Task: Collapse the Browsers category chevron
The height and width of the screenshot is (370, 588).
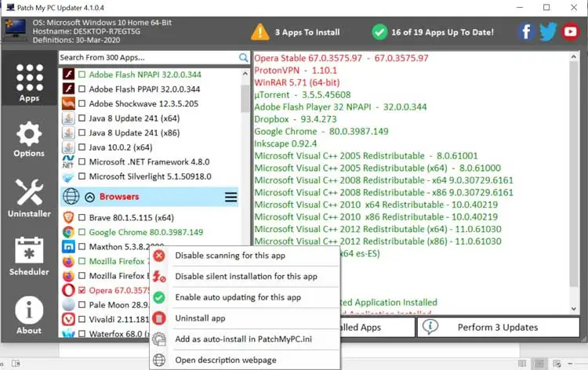Action: (89, 197)
